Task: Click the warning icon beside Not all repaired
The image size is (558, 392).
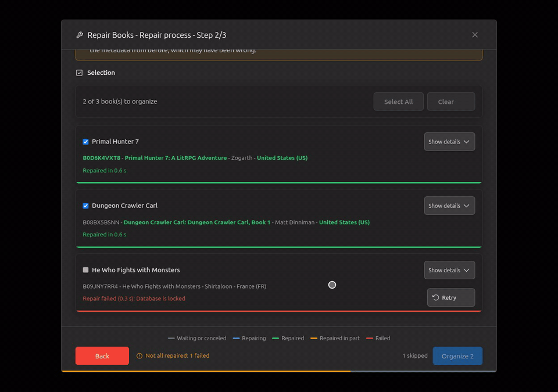Action: click(139, 356)
